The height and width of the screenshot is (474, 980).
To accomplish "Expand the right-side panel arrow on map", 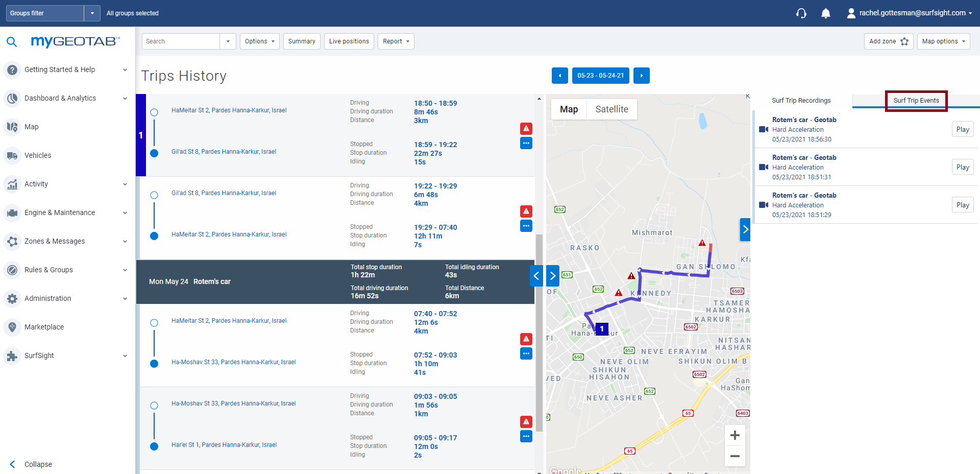I will click(x=745, y=230).
